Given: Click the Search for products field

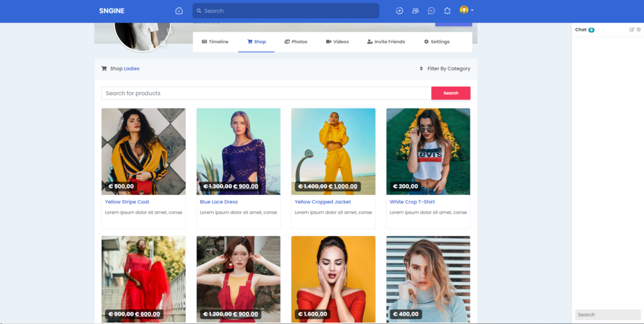Looking at the screenshot, I should (266, 93).
